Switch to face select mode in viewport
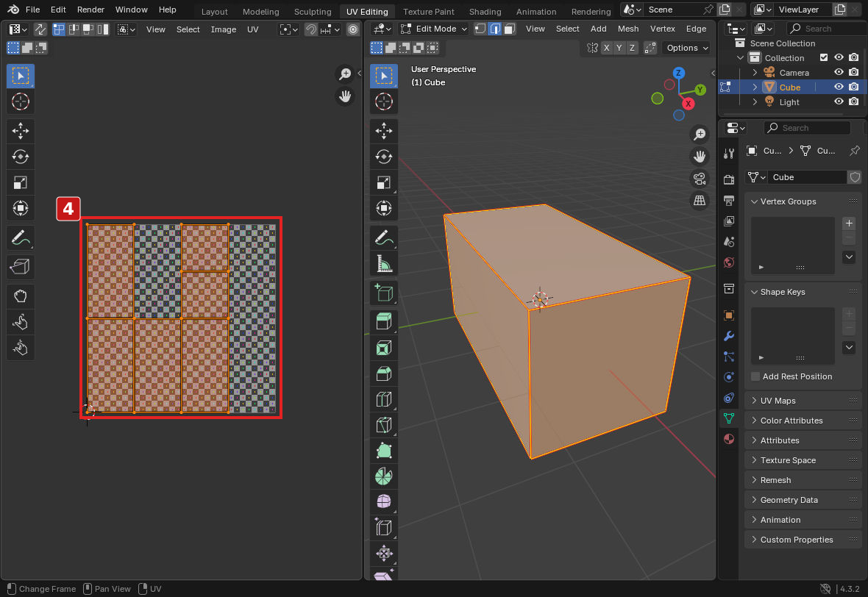Image resolution: width=868 pixels, height=597 pixels. [509, 29]
